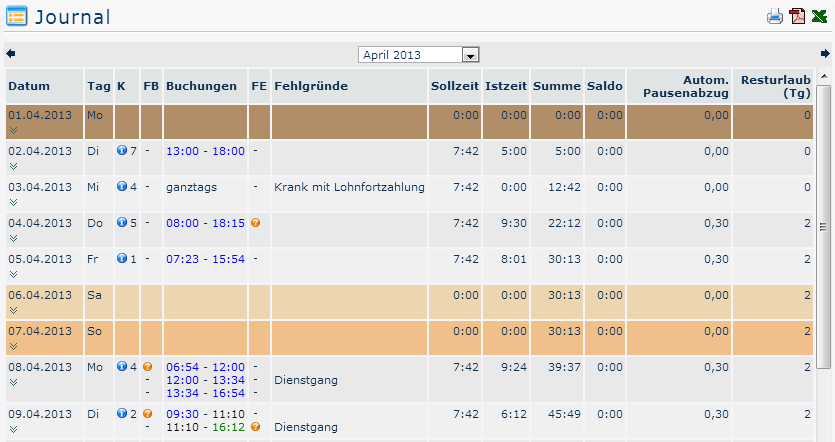Viewport: 835px width, 442px height.
Task: Click blue info icon for 02.04.2013
Action: point(121,150)
